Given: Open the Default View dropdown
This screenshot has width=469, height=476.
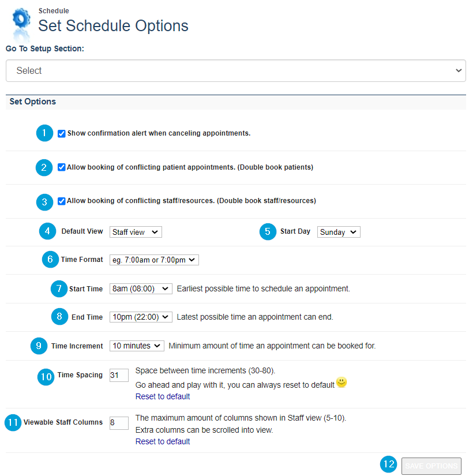Looking at the screenshot, I should tap(136, 232).
